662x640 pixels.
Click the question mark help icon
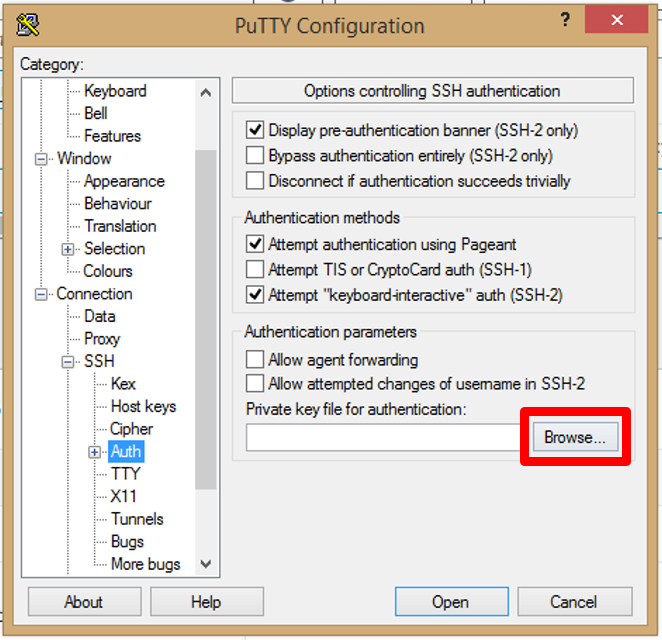pos(565,19)
